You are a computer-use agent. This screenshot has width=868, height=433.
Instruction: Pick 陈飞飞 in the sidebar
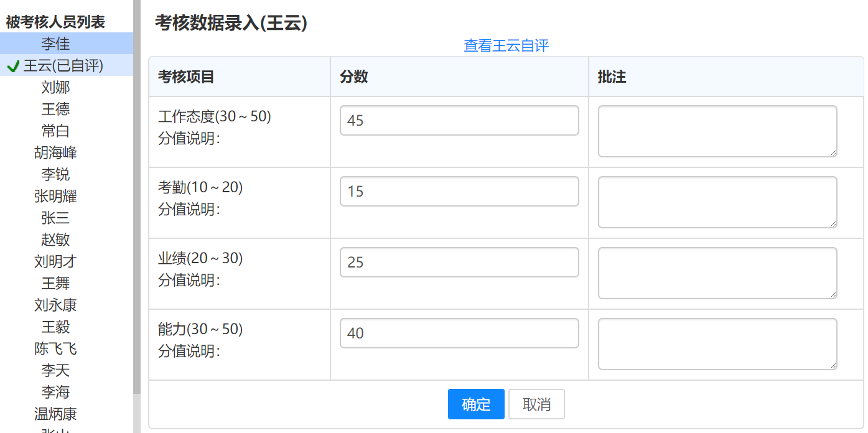pos(55,349)
